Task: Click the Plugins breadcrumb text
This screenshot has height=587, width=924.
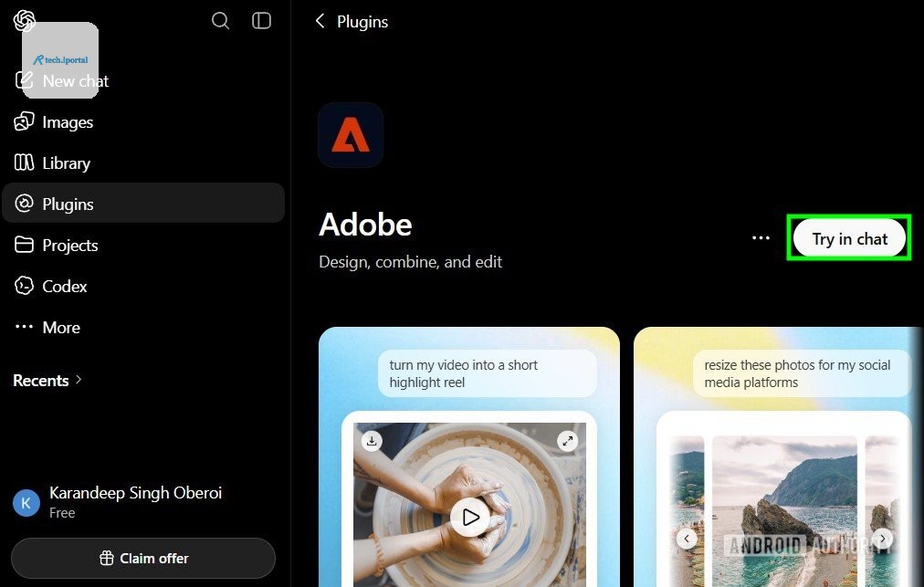Action: pyautogui.click(x=362, y=22)
